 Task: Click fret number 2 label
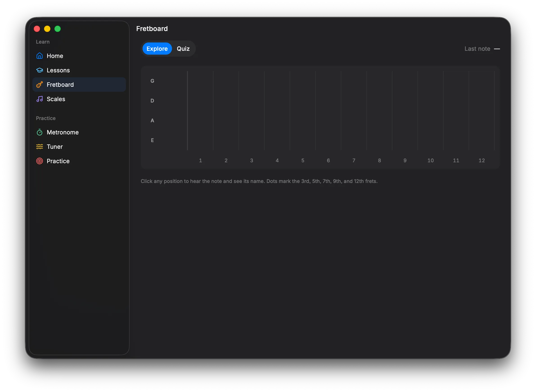point(226,161)
